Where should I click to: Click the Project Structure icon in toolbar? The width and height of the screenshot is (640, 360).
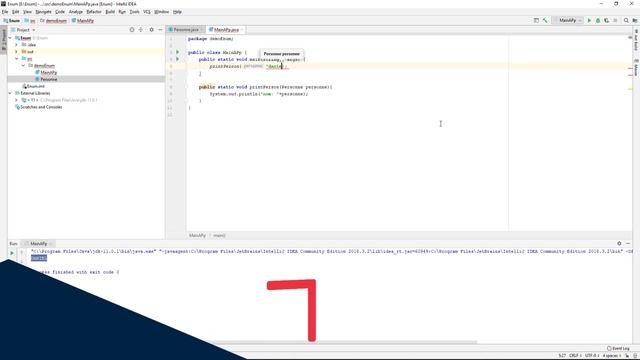pos(635,20)
